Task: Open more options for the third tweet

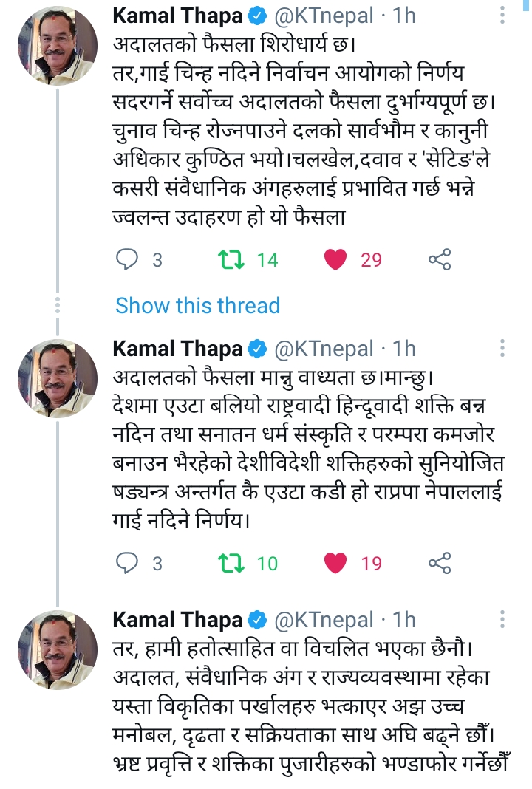Action: point(503,619)
